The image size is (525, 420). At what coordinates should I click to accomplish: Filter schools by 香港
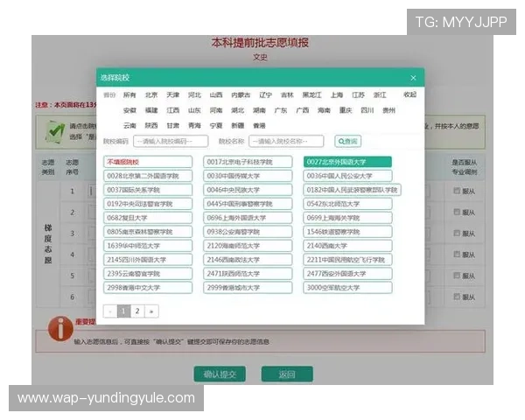click(x=259, y=126)
